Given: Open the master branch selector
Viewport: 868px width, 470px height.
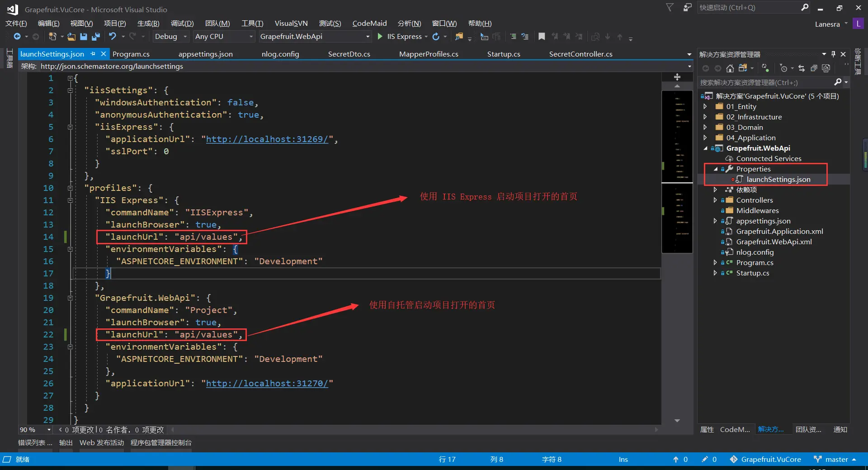Looking at the screenshot, I should (x=835, y=460).
